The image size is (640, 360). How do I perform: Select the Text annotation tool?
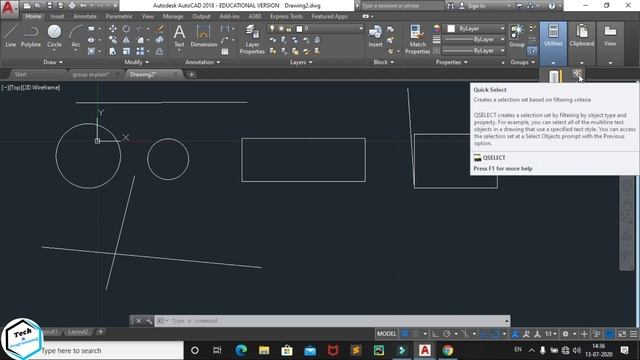point(179,36)
